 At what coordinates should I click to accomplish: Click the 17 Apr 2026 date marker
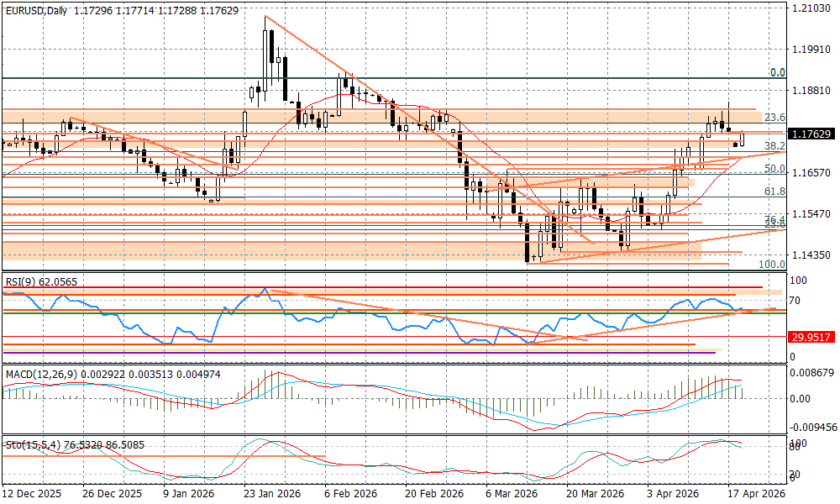pyautogui.click(x=755, y=495)
